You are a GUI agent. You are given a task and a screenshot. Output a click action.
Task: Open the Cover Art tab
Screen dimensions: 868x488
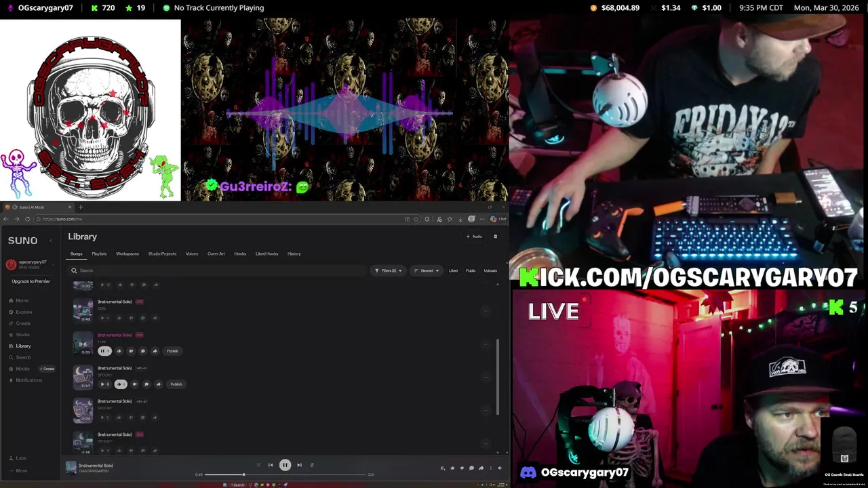(216, 253)
